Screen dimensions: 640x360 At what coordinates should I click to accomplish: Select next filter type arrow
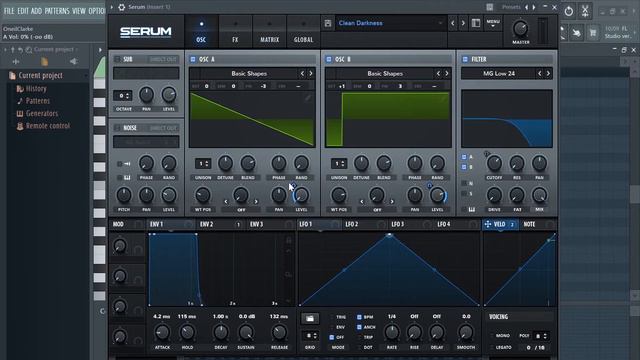(x=548, y=73)
